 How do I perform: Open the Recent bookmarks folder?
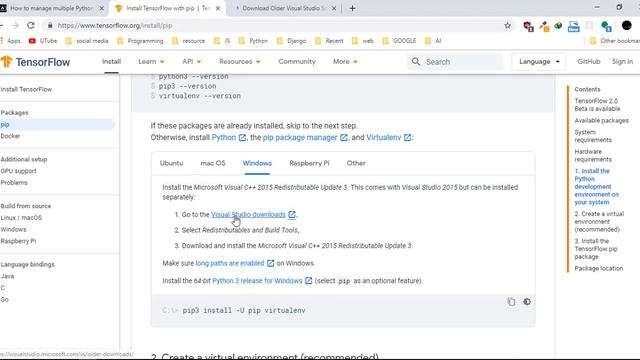[x=329, y=41]
